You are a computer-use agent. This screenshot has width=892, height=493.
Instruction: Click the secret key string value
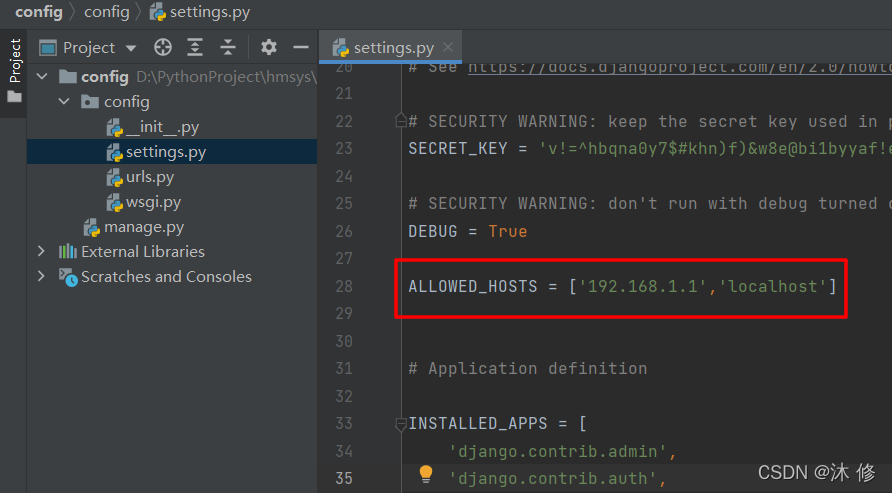(715, 148)
